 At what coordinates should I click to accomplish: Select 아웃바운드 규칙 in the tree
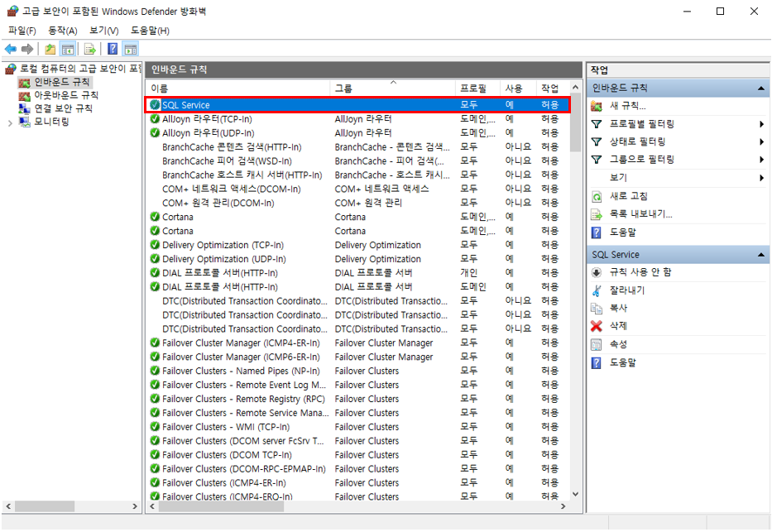pyautogui.click(x=66, y=95)
